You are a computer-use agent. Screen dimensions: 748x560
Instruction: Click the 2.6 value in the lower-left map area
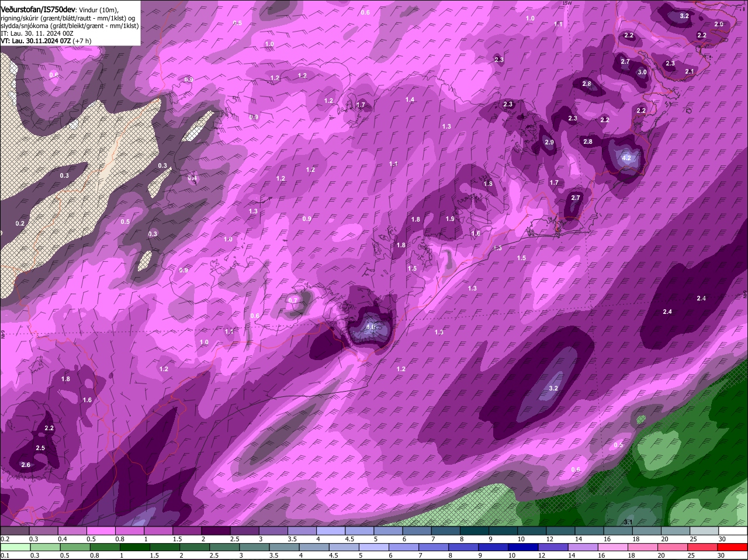click(25, 465)
